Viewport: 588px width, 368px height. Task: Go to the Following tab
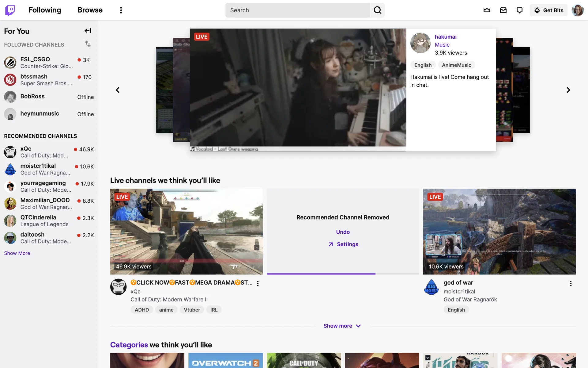click(45, 10)
